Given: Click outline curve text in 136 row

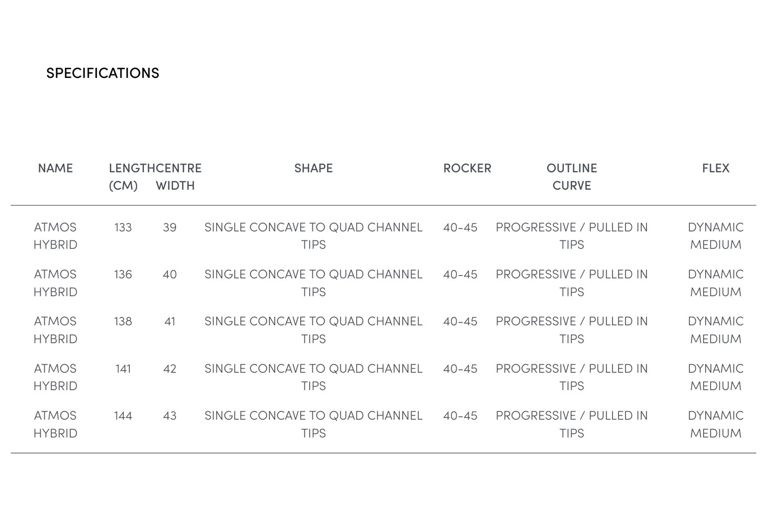Looking at the screenshot, I should 572,283.
